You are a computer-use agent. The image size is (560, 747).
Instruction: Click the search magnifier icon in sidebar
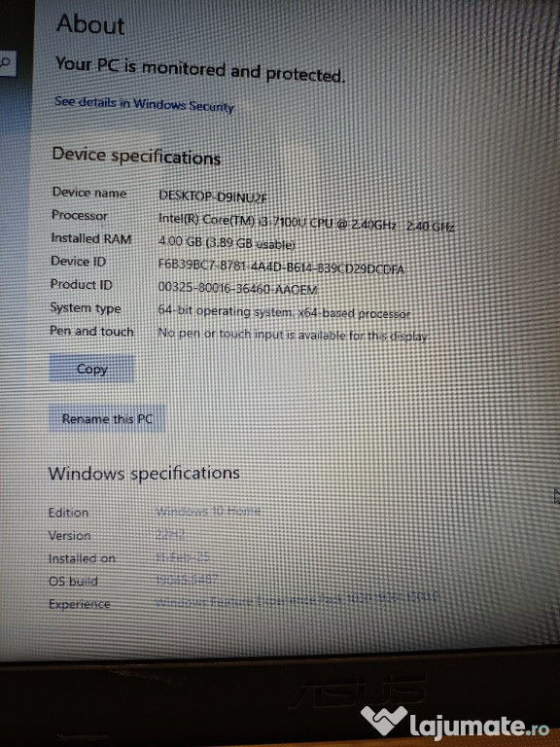[6, 62]
